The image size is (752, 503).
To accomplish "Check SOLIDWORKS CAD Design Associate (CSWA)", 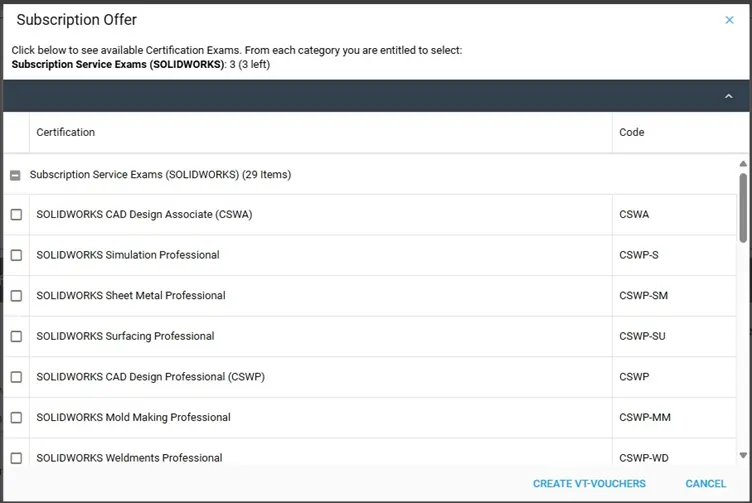I will [16, 214].
